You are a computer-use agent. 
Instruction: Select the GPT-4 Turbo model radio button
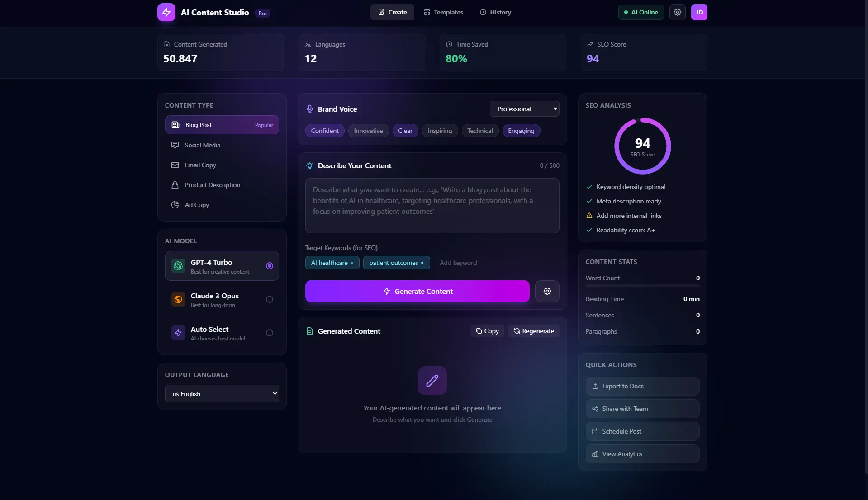coord(269,266)
